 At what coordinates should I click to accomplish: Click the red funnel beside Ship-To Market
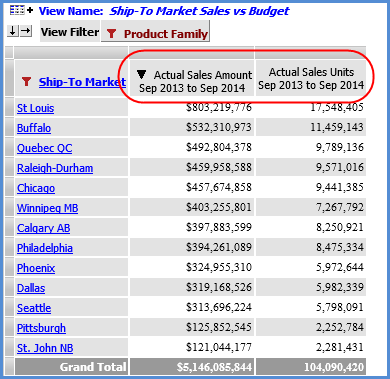click(26, 81)
